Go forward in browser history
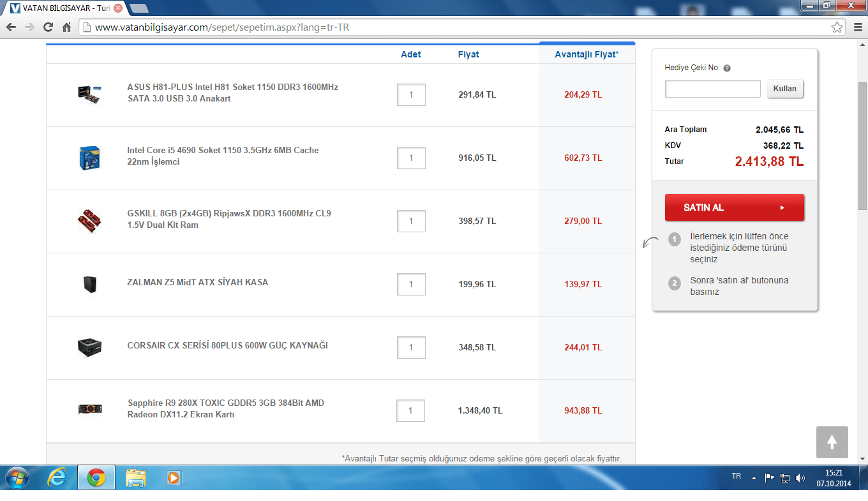Screen dimensions: 868x501 pos(29,27)
